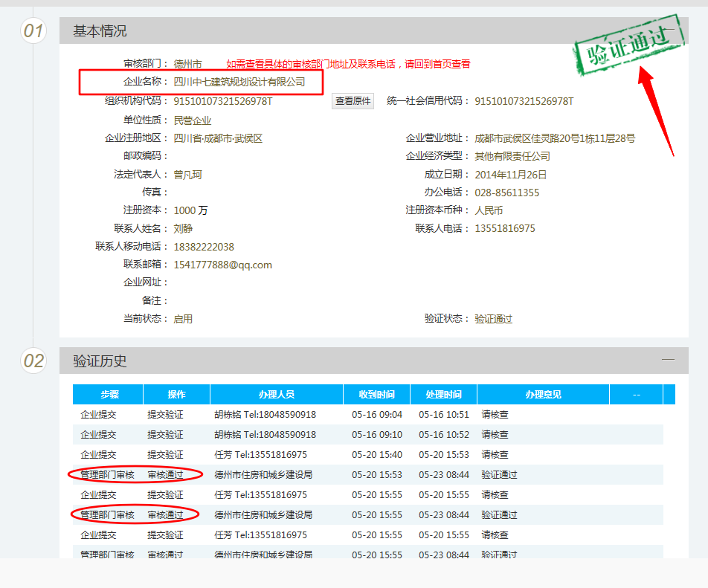The height and width of the screenshot is (588, 708).
Task: Click the 验证历史 section header title
Action: [100, 361]
